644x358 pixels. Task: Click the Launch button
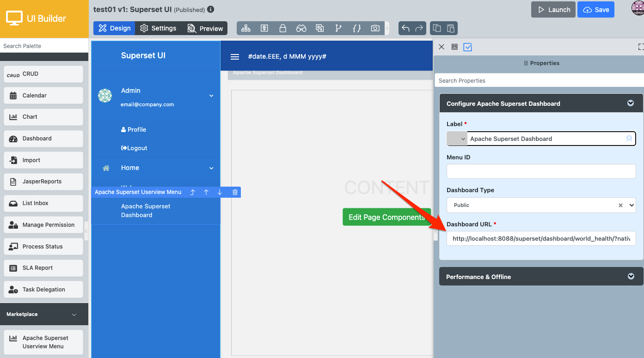pos(553,10)
